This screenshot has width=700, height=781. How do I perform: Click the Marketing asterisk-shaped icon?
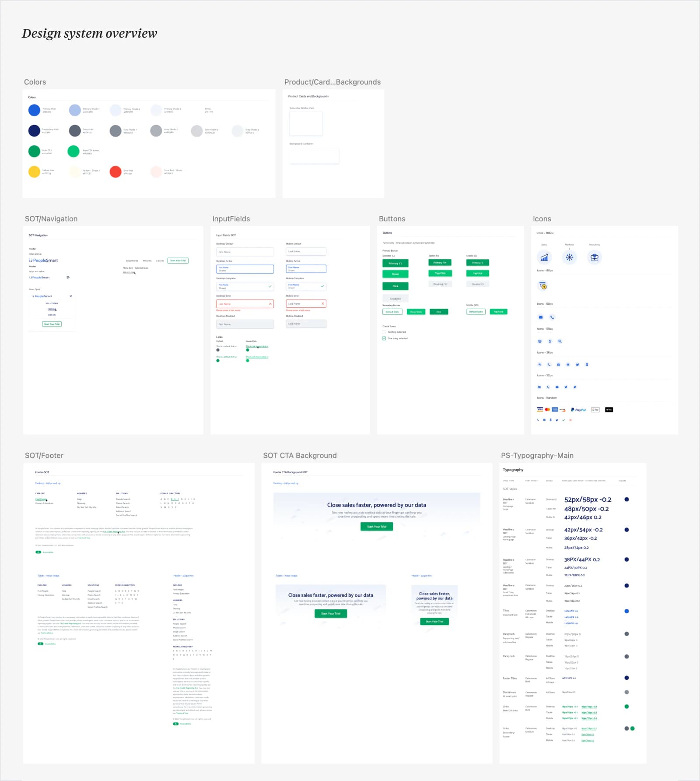[x=569, y=257]
